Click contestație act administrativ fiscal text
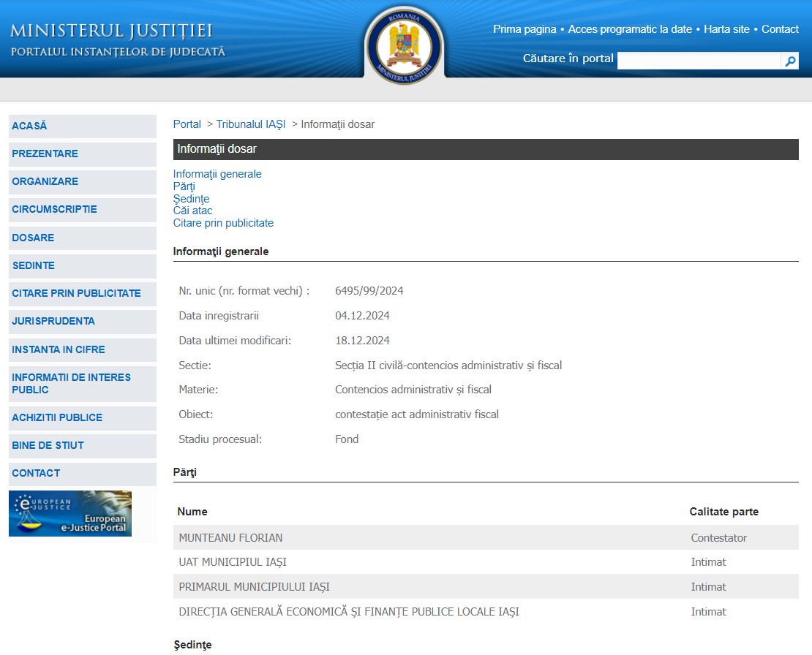 coord(417,414)
